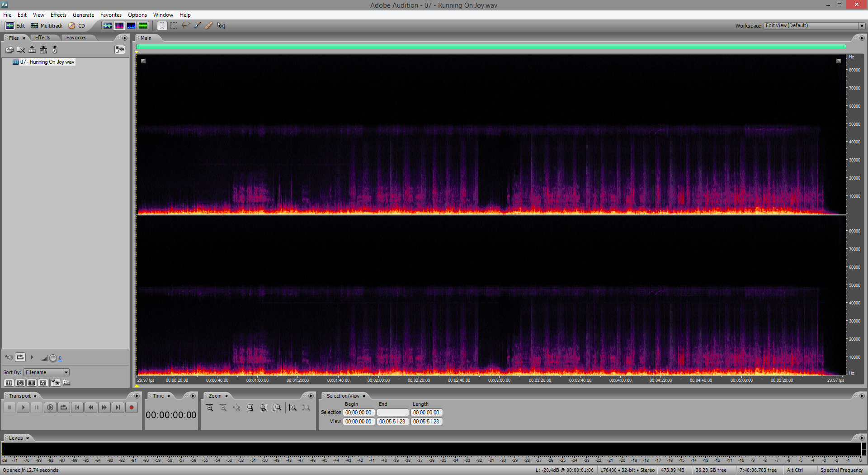This screenshot has width=868, height=475.
Task: Open Files panel options menu arrow
Action: point(125,38)
